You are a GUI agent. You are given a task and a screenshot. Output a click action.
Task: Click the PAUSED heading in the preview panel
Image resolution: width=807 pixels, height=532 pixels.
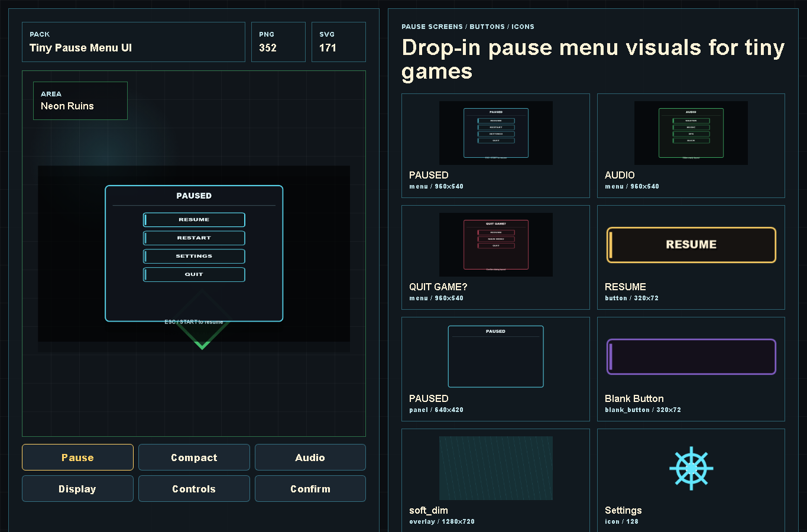coord(194,196)
